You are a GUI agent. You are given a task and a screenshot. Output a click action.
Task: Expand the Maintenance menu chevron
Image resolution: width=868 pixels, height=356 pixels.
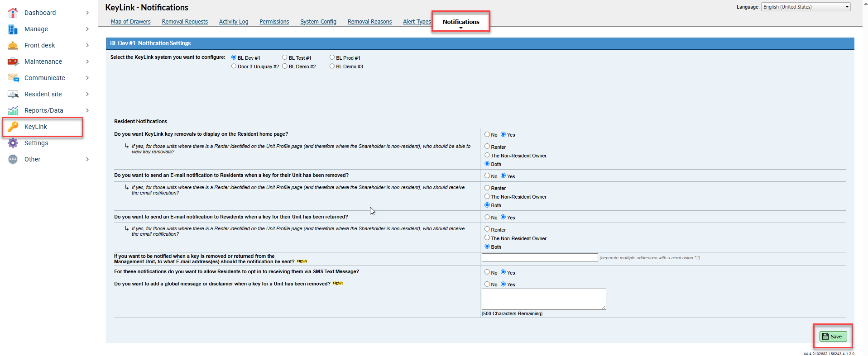(x=87, y=62)
